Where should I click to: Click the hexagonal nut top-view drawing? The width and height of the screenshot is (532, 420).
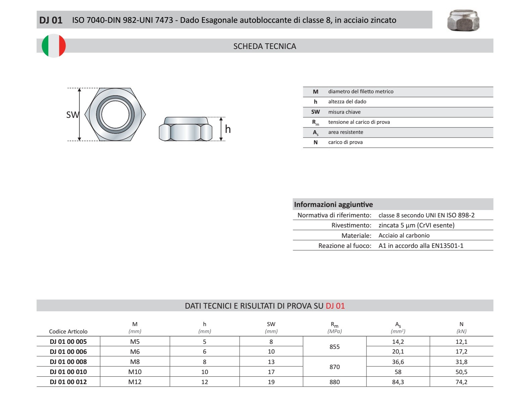115,114
